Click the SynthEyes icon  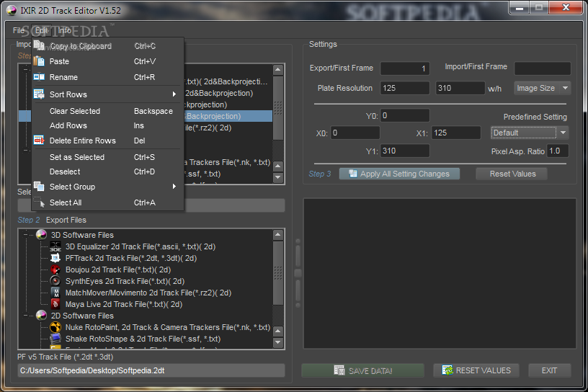click(55, 281)
